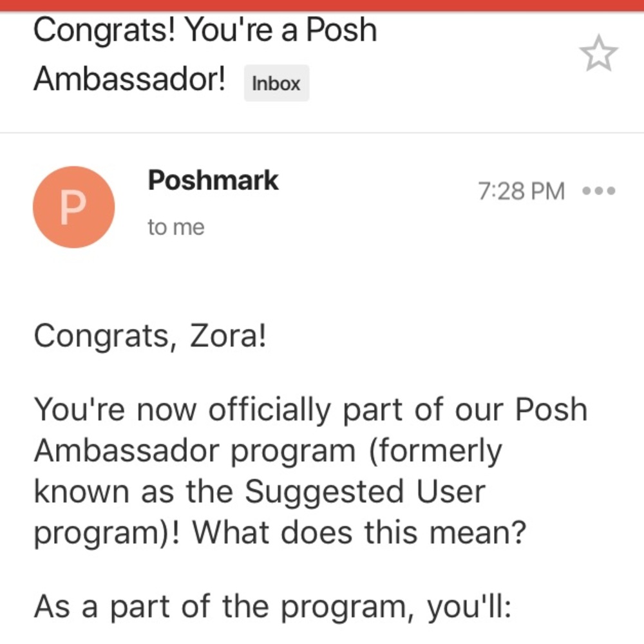Open the three-dot more options menu

[x=599, y=191]
